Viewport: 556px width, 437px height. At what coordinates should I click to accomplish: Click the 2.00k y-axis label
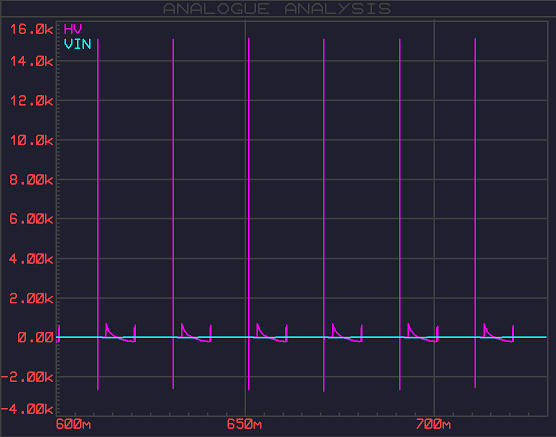pyautogui.click(x=32, y=298)
